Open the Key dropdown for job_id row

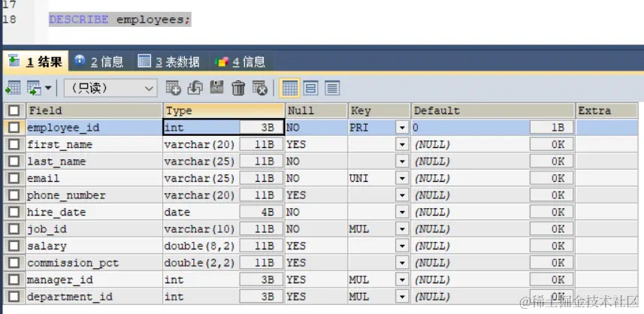[x=402, y=228]
